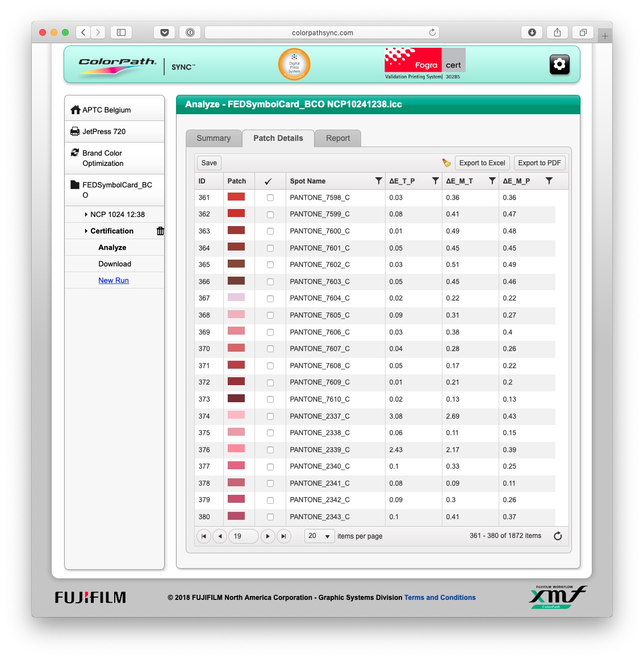Check the box for PANTONE_2337_C
Screen dimensions: 644x659
pyautogui.click(x=270, y=416)
